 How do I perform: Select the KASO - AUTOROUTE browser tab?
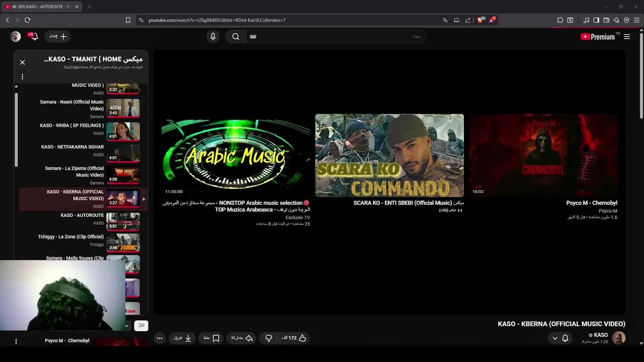pyautogui.click(x=41, y=7)
